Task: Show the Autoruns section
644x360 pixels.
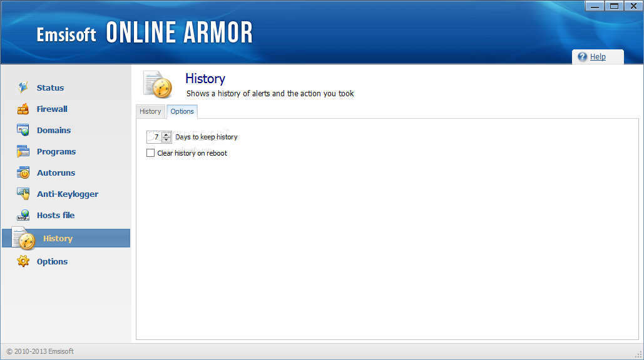Action: tap(56, 173)
